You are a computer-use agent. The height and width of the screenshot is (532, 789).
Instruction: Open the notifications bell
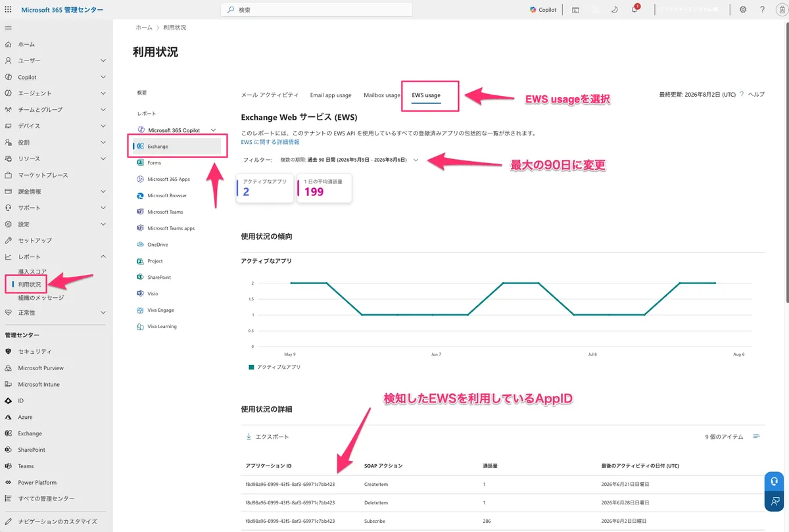point(634,10)
